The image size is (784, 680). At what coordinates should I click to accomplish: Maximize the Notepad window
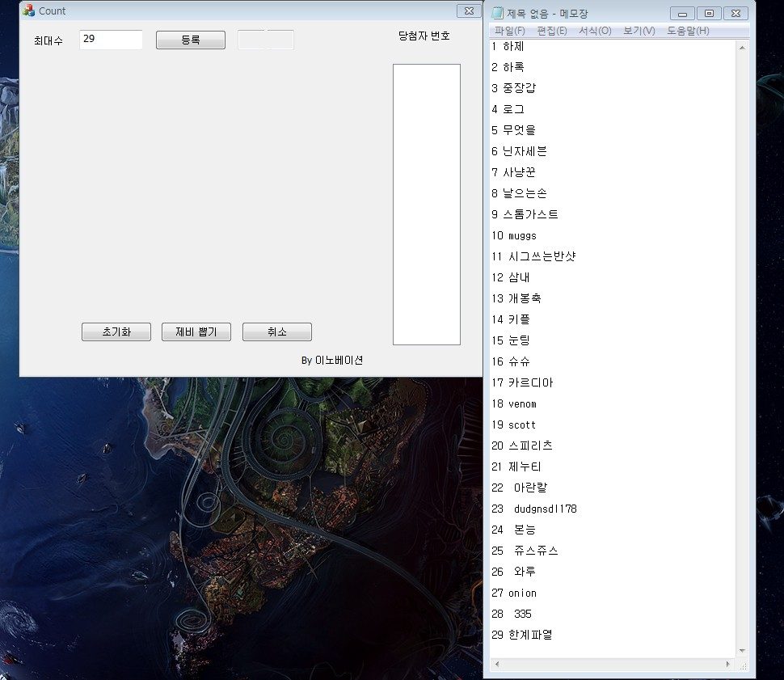[709, 14]
